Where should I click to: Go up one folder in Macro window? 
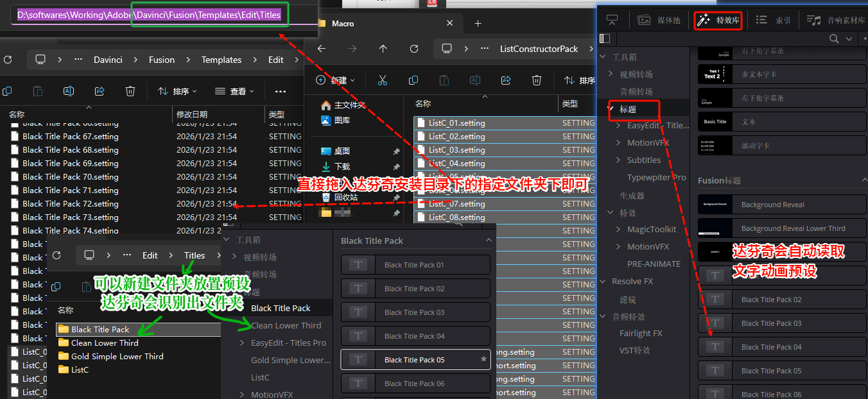383,49
